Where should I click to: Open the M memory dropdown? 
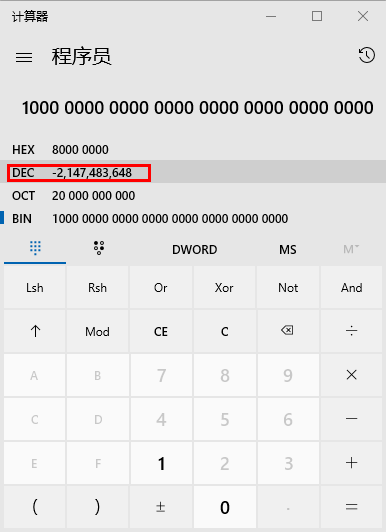pos(351,250)
